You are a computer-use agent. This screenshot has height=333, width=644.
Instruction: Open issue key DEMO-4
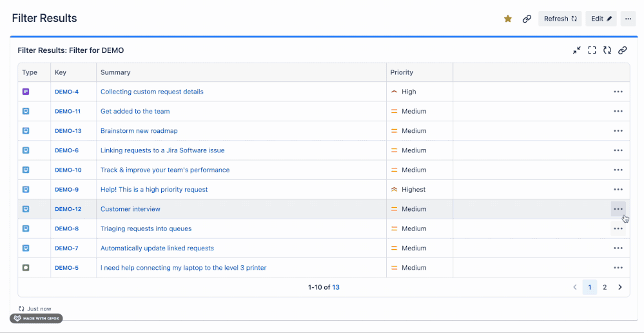click(x=66, y=92)
